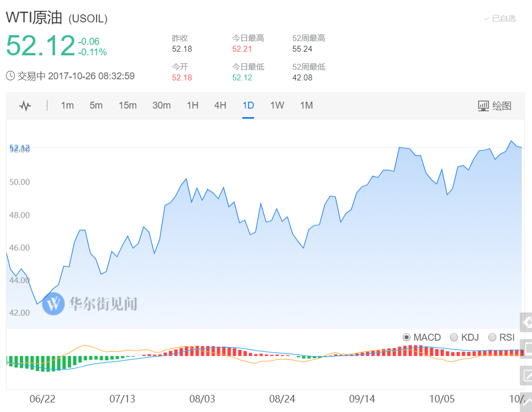
Task: Click the 42.00 price axis label
Action: point(19,312)
